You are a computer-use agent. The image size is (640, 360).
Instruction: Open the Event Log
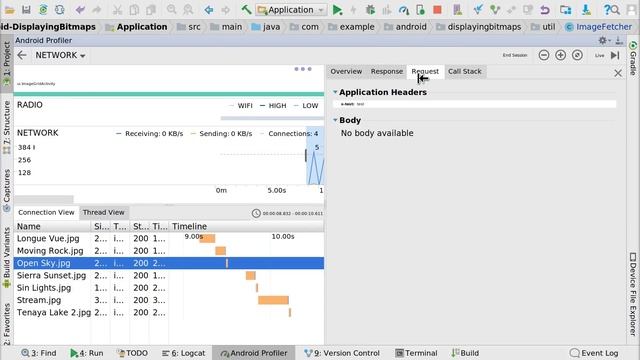[594, 353]
